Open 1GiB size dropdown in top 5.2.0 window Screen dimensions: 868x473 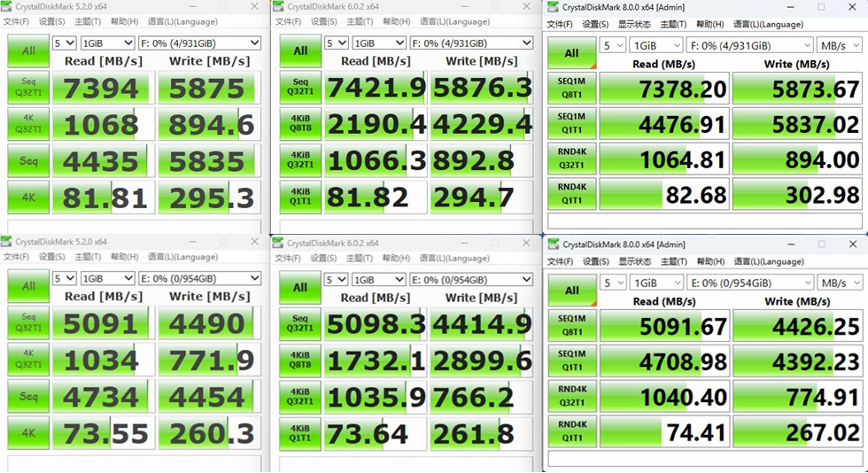pos(107,43)
